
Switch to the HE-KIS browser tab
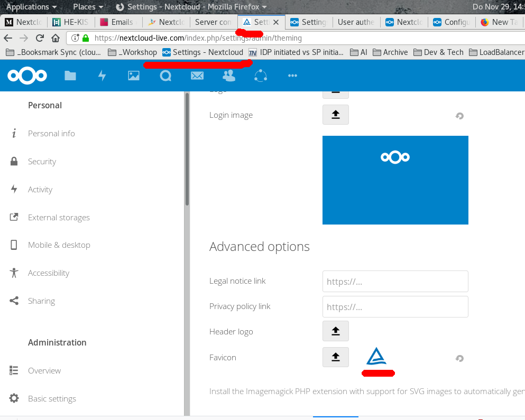click(x=71, y=22)
